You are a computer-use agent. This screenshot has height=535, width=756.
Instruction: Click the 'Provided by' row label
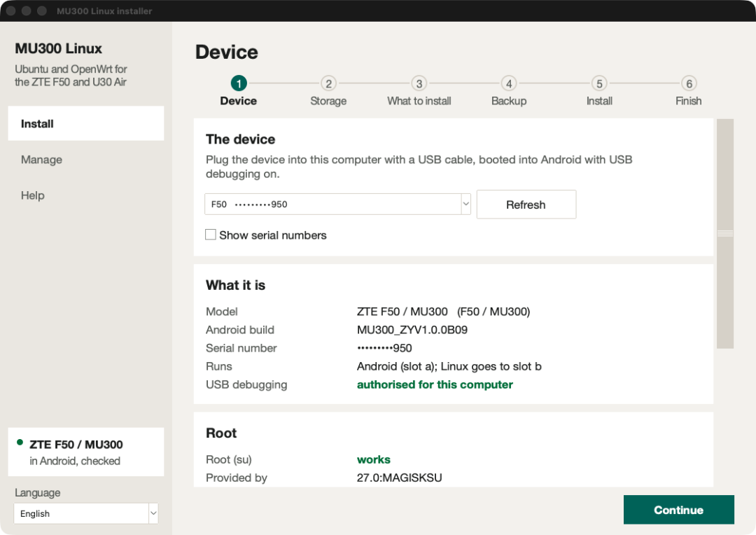(237, 478)
